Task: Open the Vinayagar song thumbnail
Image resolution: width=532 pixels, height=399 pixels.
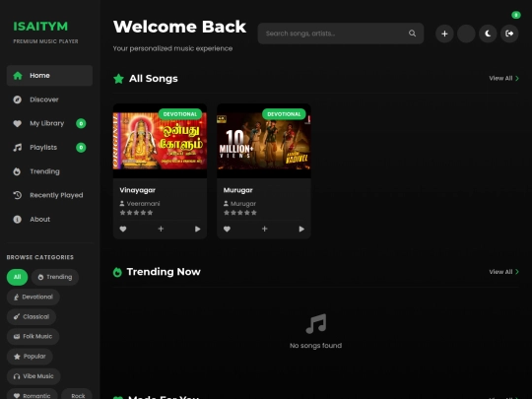Action: [160, 141]
